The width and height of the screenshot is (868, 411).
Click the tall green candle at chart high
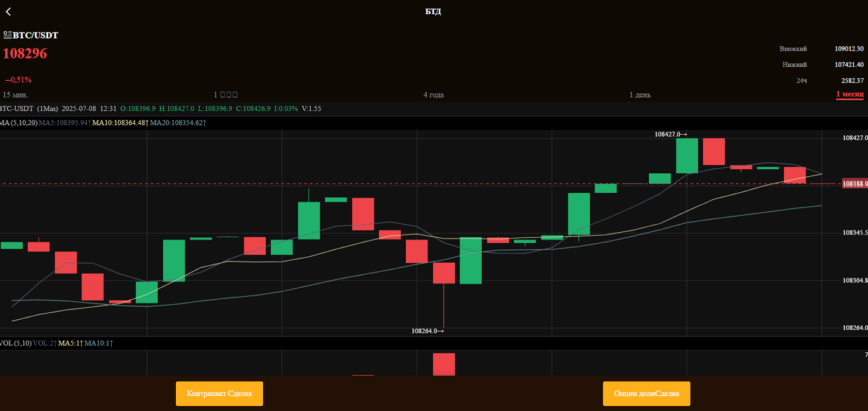pyautogui.click(x=687, y=156)
